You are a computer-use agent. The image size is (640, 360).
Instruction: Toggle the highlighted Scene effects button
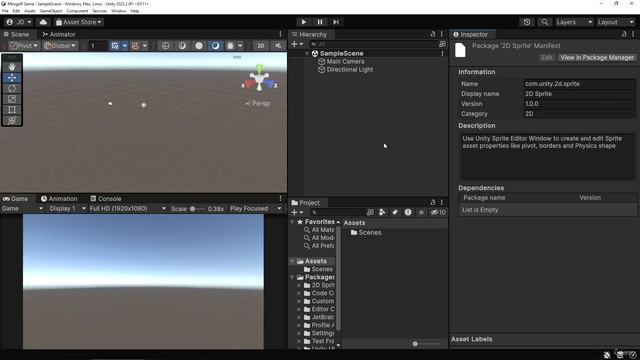pyautogui.click(x=215, y=46)
